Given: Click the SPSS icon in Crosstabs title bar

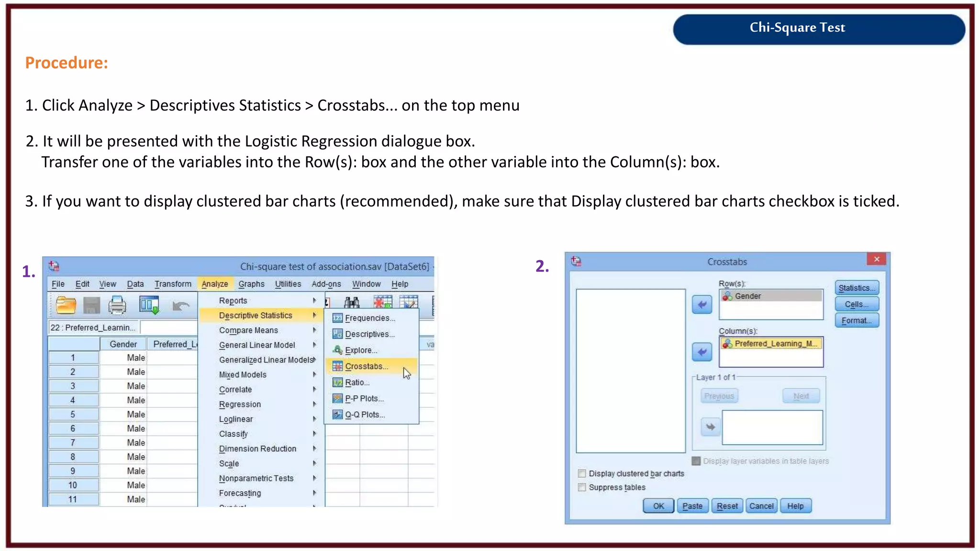Looking at the screenshot, I should (x=576, y=261).
